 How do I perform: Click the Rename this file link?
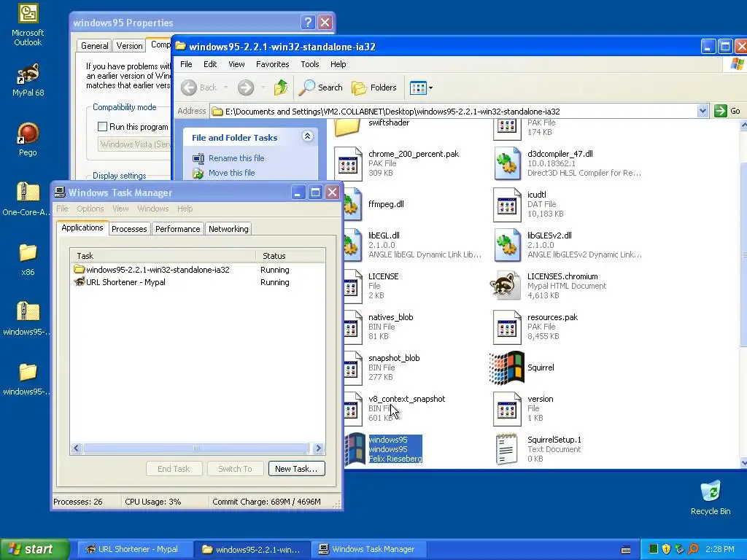pyautogui.click(x=236, y=158)
